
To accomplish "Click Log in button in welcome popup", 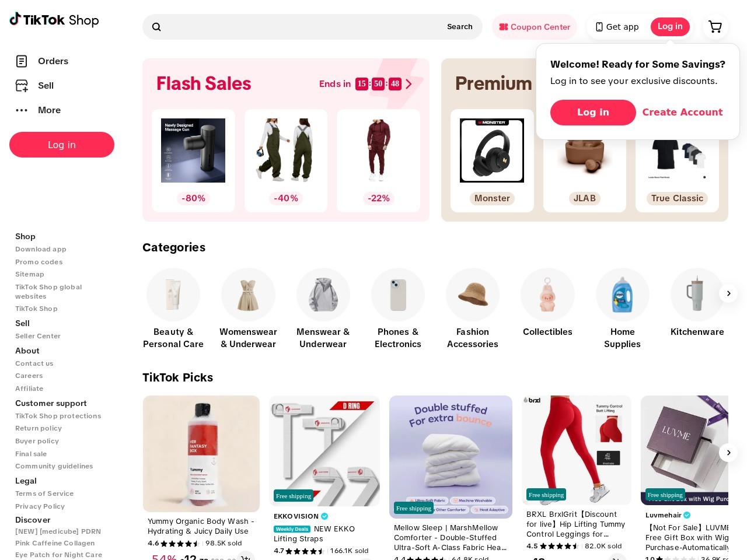I will tap(593, 112).
